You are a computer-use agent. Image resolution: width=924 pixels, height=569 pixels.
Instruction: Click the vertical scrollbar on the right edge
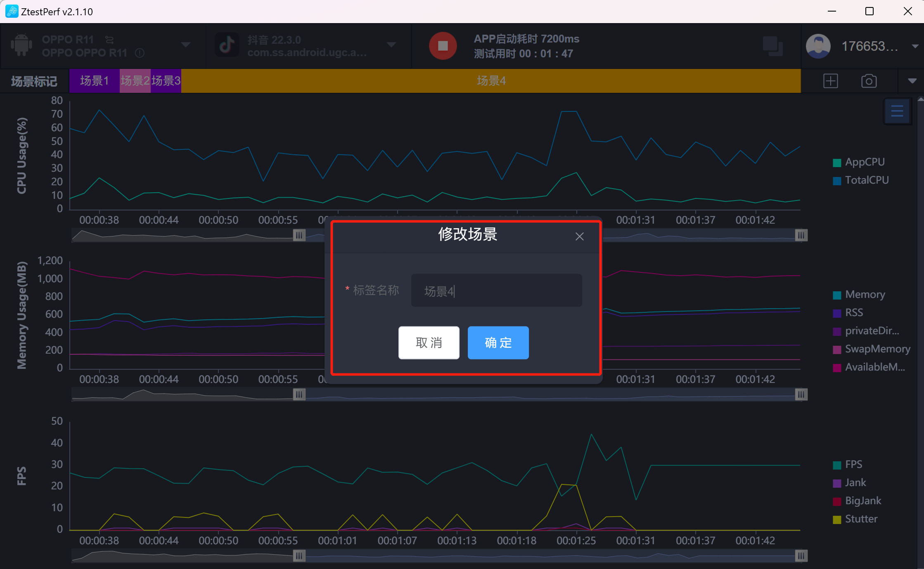[920, 332]
